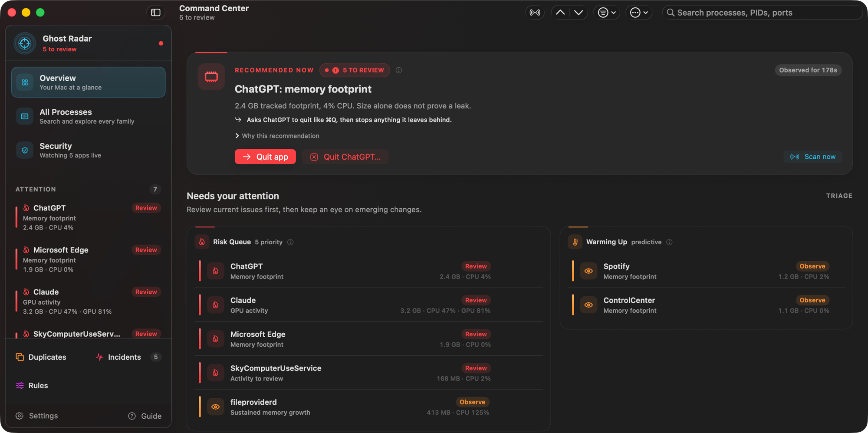Open the filter list dropdown in toolbar
Image resolution: width=868 pixels, height=433 pixels.
pos(607,13)
